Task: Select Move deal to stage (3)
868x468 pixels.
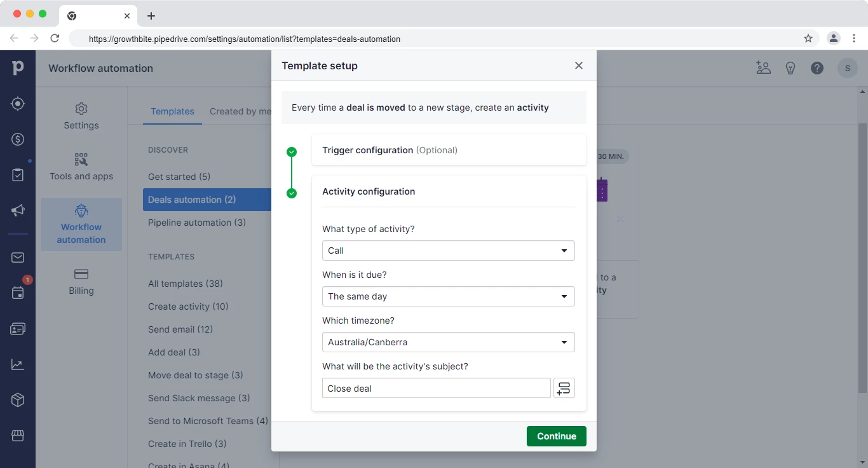Action: pyautogui.click(x=196, y=375)
